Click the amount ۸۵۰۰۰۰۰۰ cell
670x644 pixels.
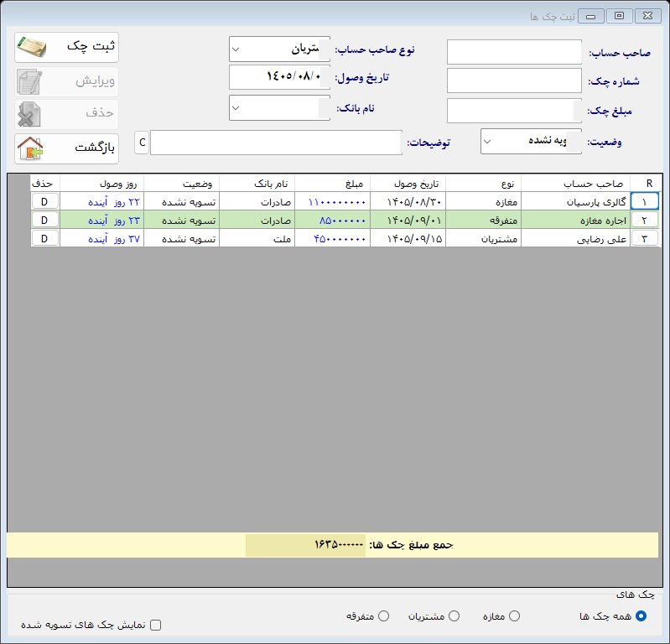tap(332, 220)
